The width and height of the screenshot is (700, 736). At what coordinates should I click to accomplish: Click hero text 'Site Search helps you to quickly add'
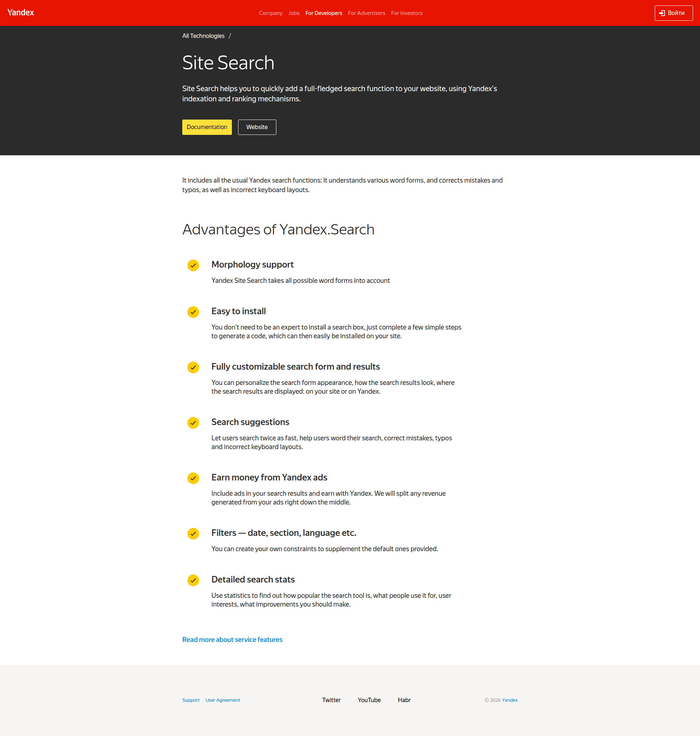[339, 94]
